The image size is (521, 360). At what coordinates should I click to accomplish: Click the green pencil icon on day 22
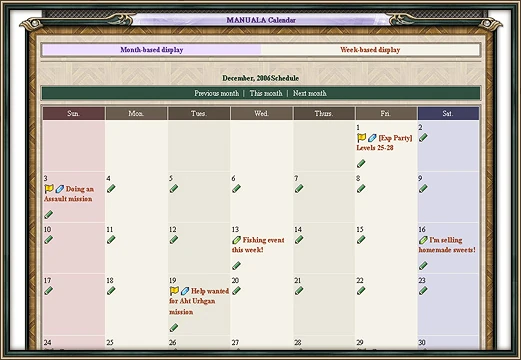[361, 291]
